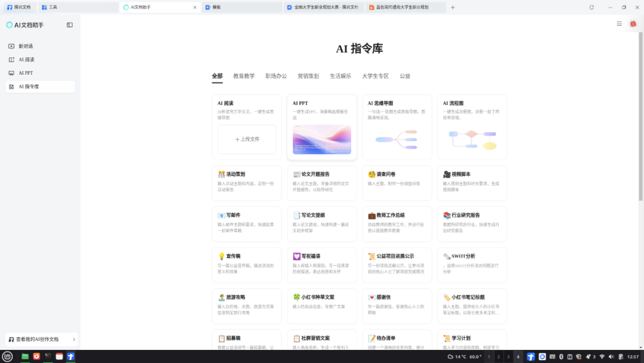Click the 视频脚本 camera icon
The width and height of the screenshot is (644, 363).
tap(447, 174)
